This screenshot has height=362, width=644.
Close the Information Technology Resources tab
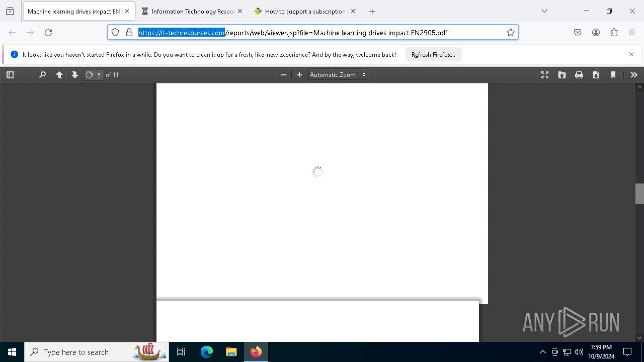tap(240, 11)
